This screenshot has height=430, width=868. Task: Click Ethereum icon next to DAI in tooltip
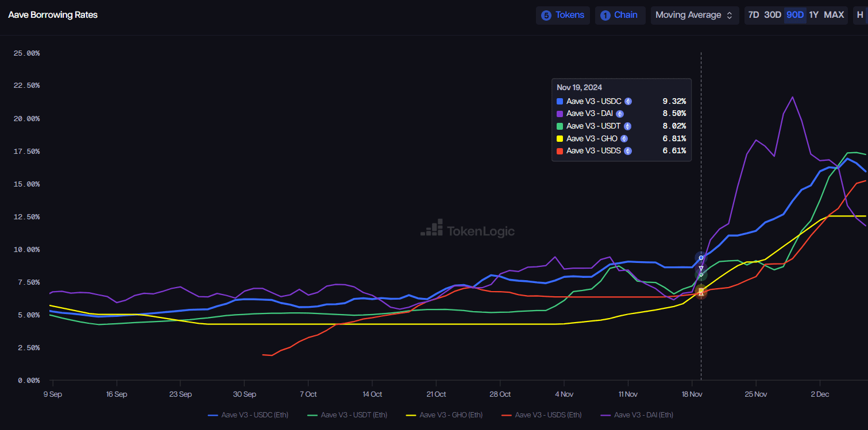pos(620,114)
